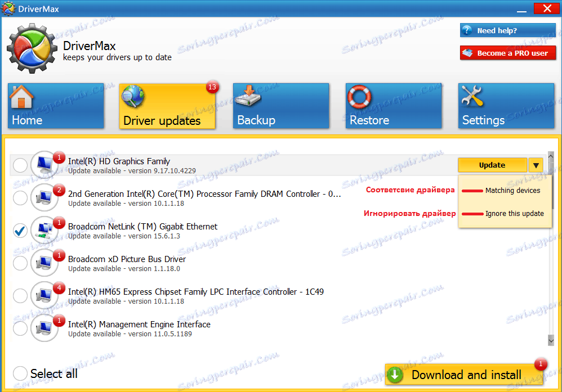Viewport: 562px width, 392px height.
Task: Click the scrollbar up arrow in driver list
Action: [x=551, y=156]
